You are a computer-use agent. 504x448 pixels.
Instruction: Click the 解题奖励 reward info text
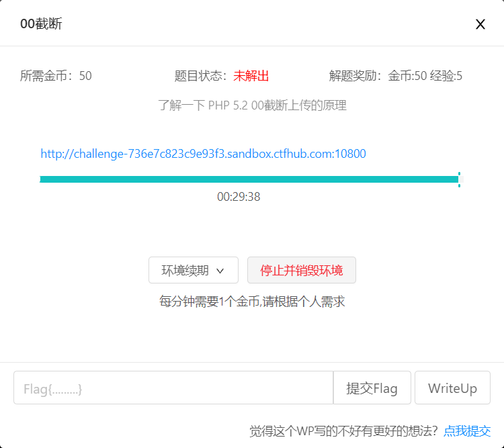(395, 76)
